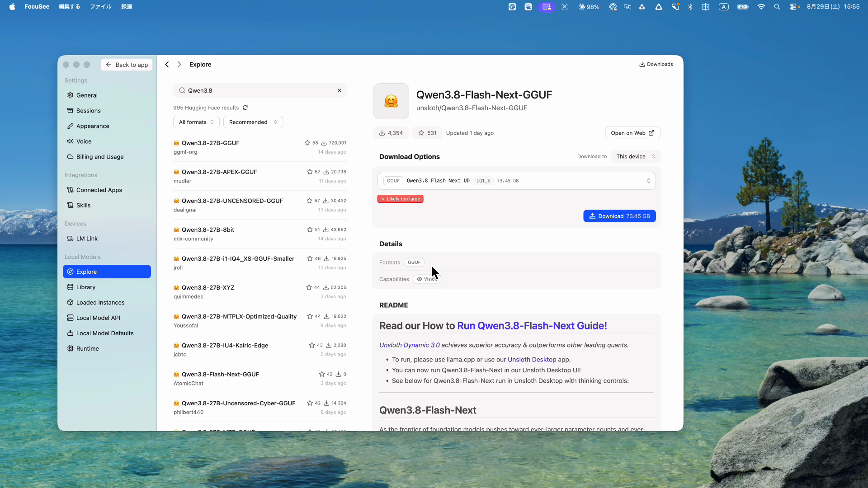Open Billing and Usage page

click(107, 157)
